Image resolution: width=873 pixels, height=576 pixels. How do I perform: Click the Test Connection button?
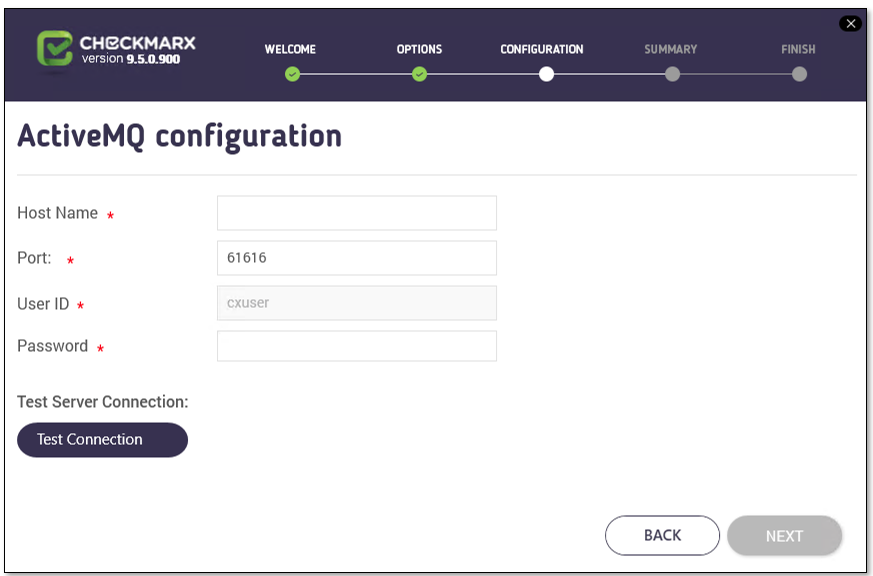tap(102, 440)
